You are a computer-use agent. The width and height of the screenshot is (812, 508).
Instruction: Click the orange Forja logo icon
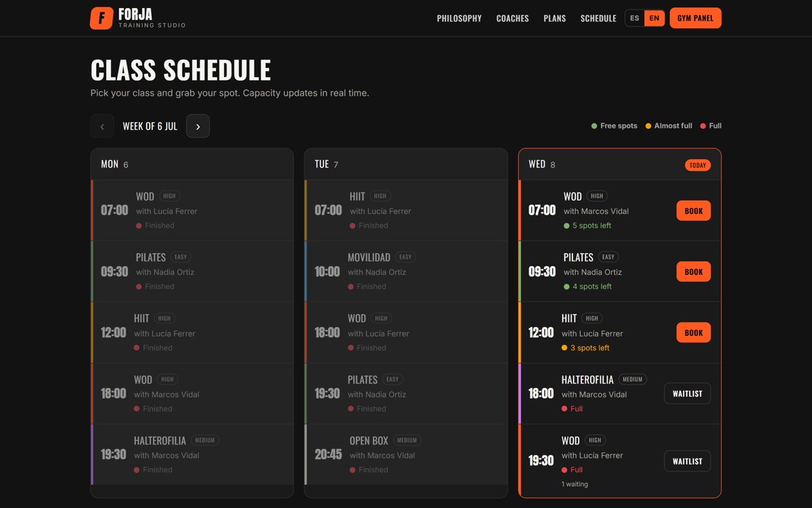pyautogui.click(x=101, y=18)
